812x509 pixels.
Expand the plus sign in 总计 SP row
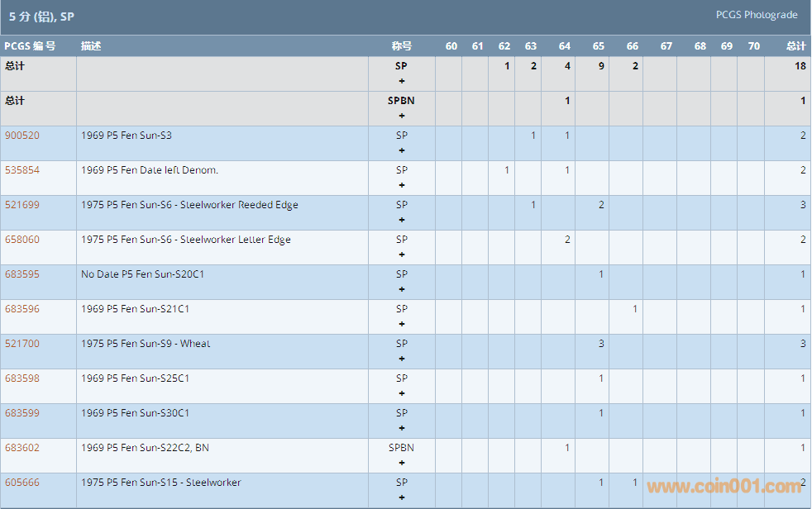tap(402, 81)
